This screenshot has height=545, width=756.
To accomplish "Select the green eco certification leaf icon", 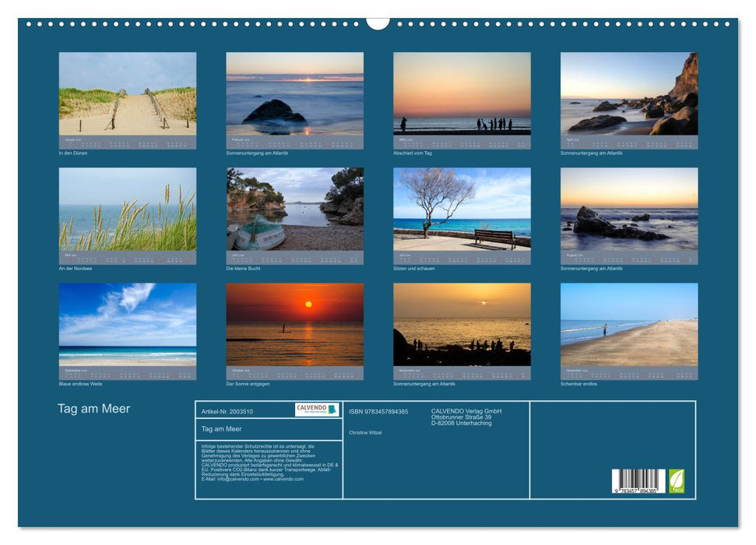I will coord(676,480).
